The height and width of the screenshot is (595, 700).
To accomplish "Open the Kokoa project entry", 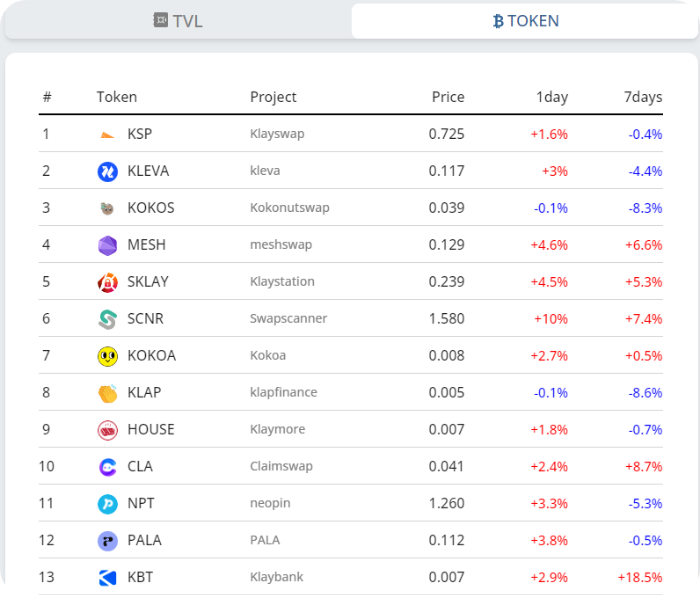I will (x=267, y=355).
